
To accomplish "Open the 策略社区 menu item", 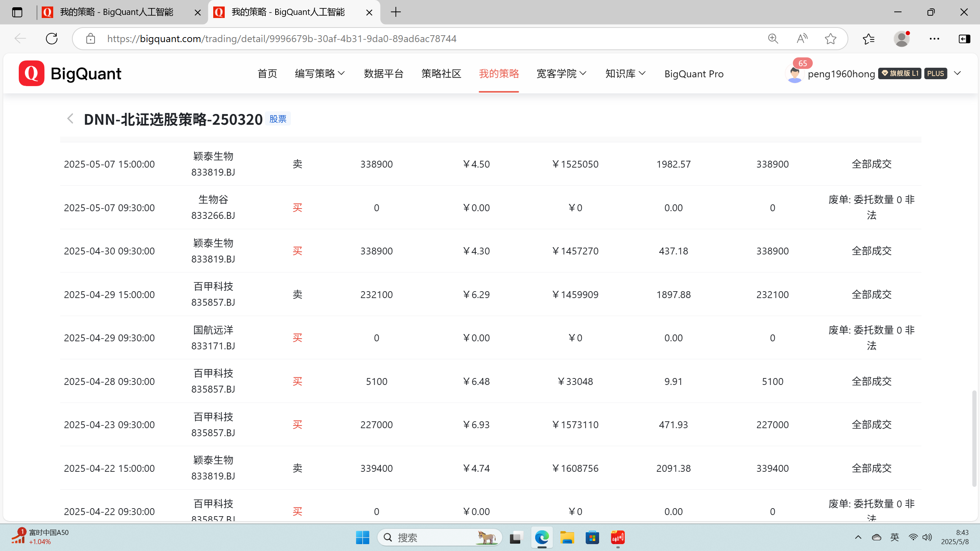I will [x=441, y=73].
